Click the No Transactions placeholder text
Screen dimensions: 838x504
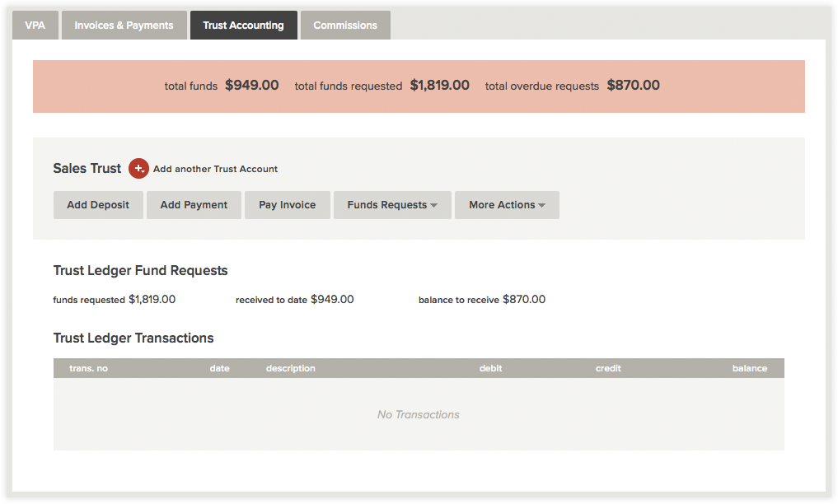point(419,415)
